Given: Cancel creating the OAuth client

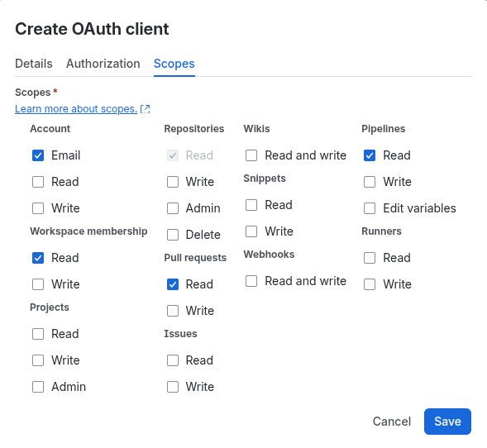Looking at the screenshot, I should (392, 422).
